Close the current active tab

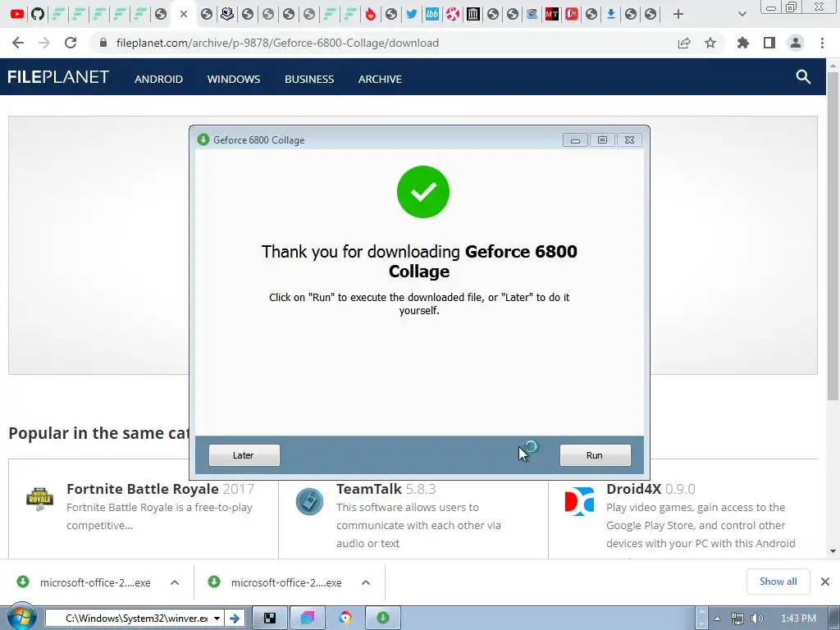184,14
